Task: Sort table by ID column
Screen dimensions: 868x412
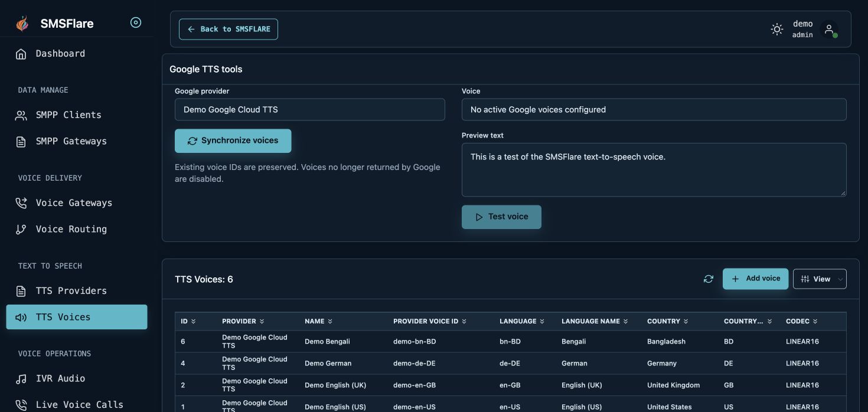Action: 188,322
